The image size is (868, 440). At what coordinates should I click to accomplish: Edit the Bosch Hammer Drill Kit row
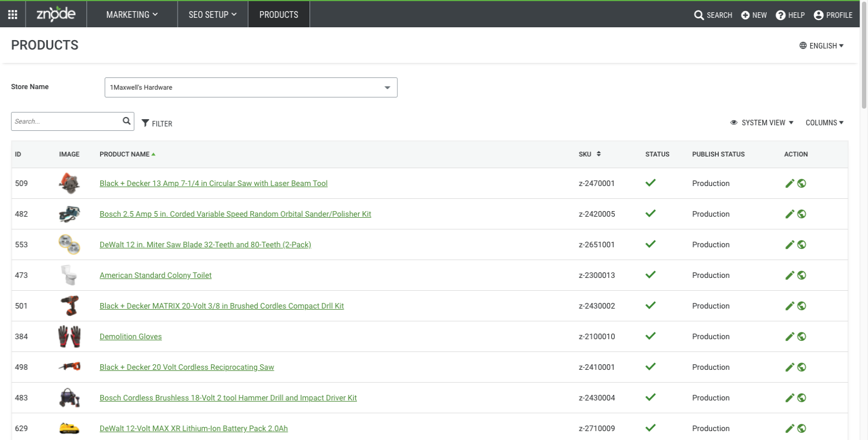pyautogui.click(x=789, y=398)
